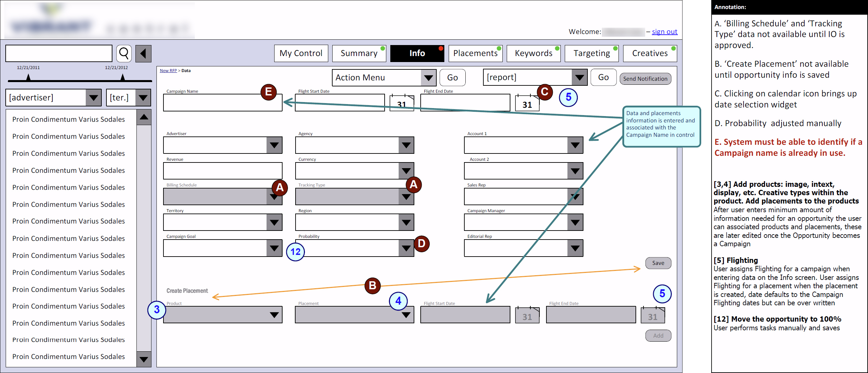
Task: Click the search magnifier icon
Action: [x=124, y=53]
